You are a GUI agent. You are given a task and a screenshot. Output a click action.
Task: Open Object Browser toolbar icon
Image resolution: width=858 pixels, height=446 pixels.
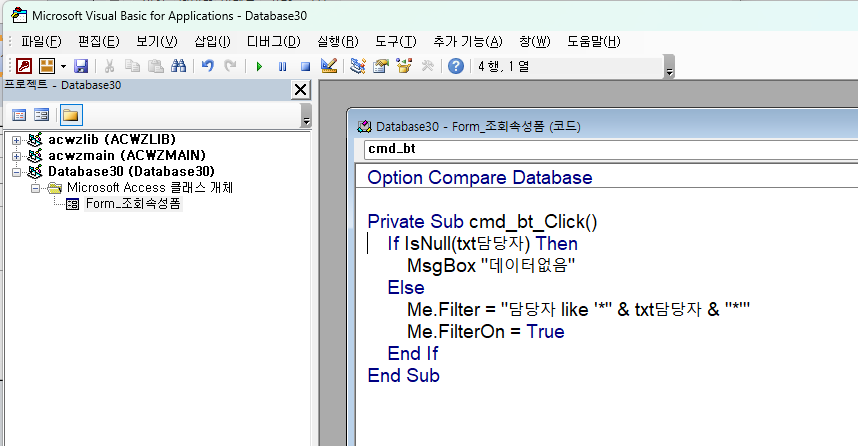[x=404, y=66]
